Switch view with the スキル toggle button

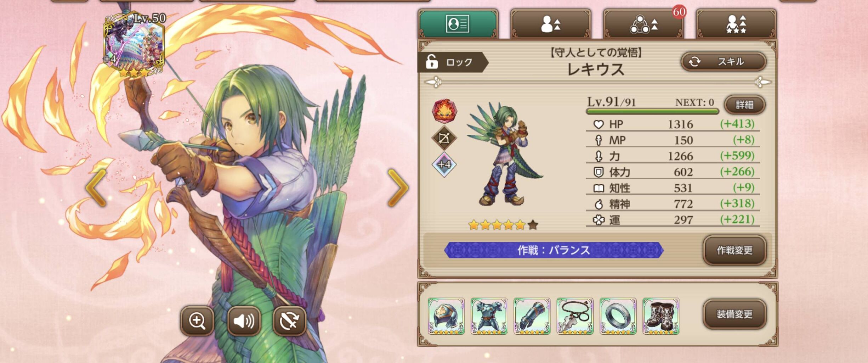click(x=724, y=62)
